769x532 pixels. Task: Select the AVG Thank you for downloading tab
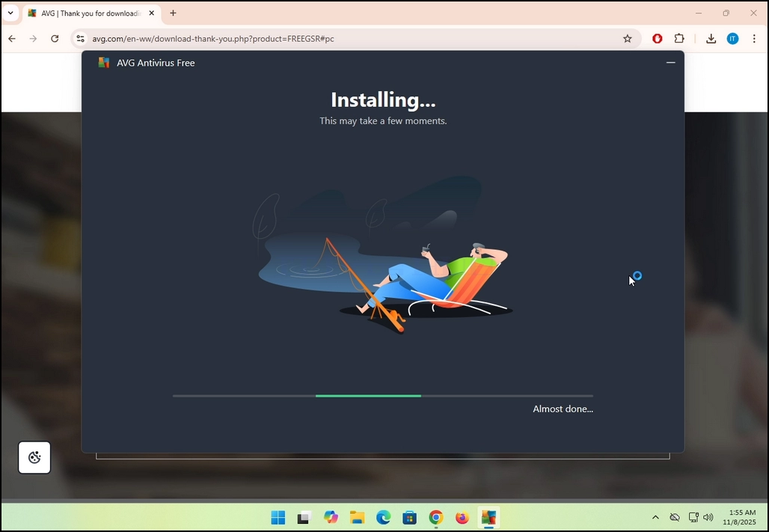coord(91,13)
